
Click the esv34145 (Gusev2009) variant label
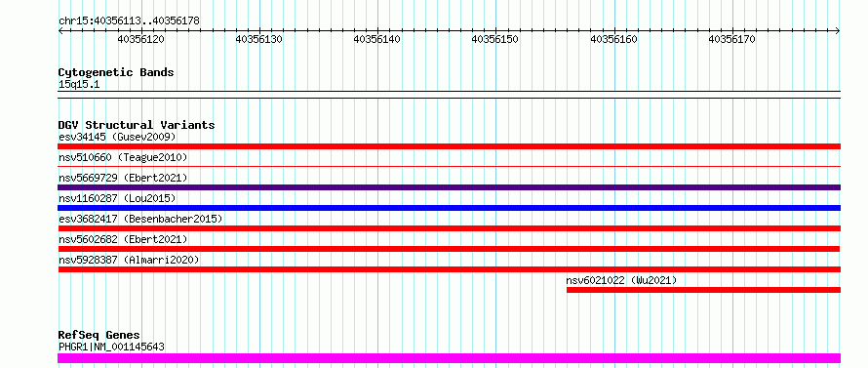tap(117, 137)
